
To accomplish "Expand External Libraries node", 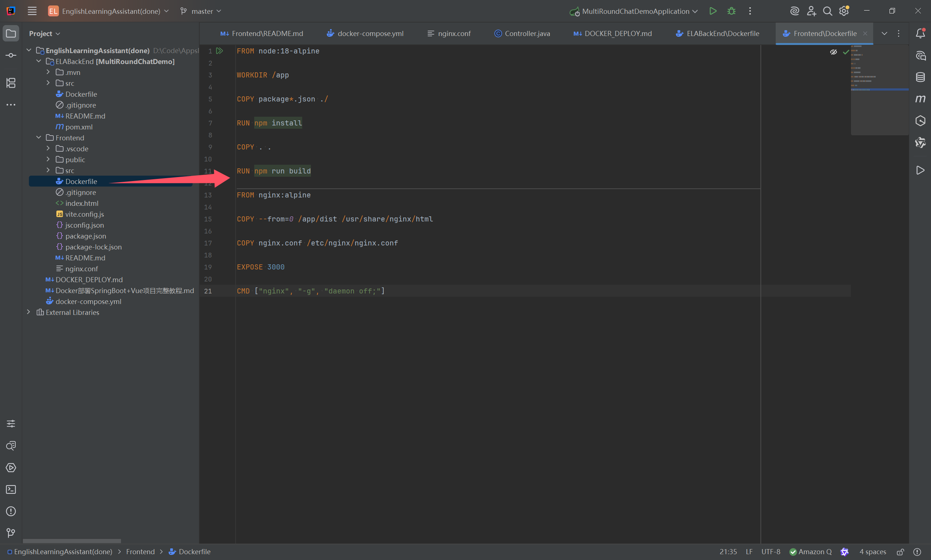I will (29, 312).
